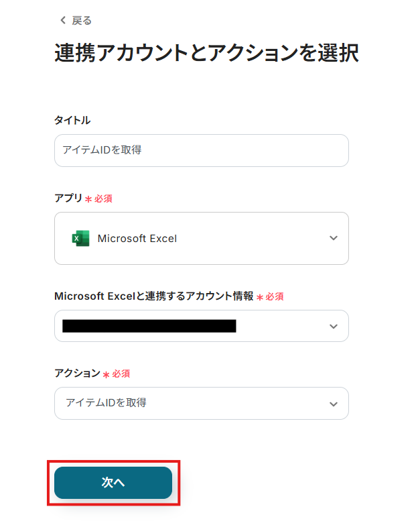
Task: Go back via the 戻る link
Action: tap(82, 20)
